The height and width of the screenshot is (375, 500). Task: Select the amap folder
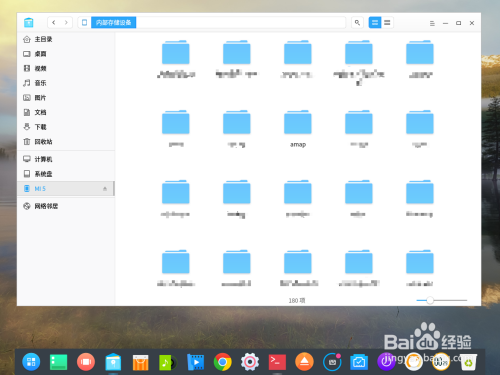[x=298, y=129]
